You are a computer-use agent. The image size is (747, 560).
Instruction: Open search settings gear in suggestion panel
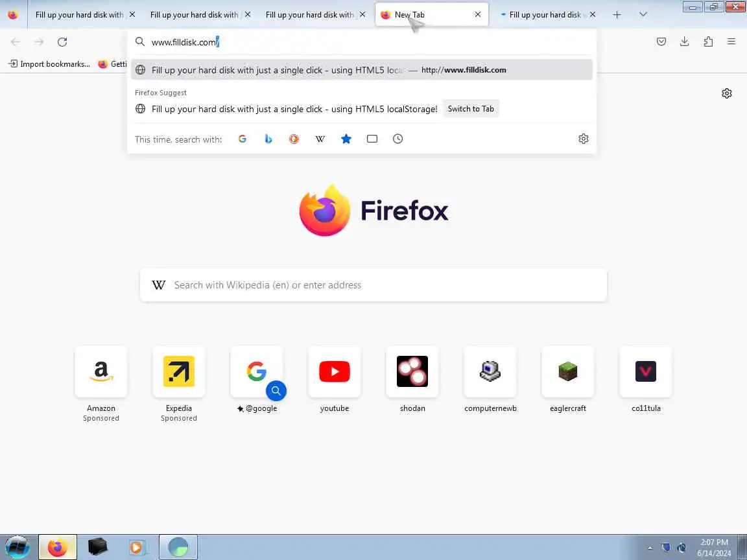pyautogui.click(x=584, y=139)
